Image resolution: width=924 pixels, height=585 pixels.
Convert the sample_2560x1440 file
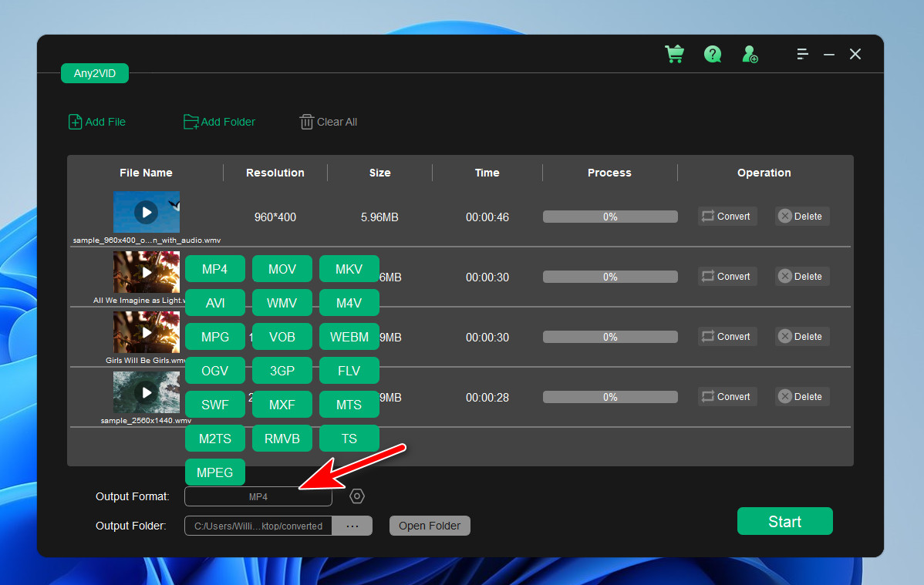pos(727,396)
